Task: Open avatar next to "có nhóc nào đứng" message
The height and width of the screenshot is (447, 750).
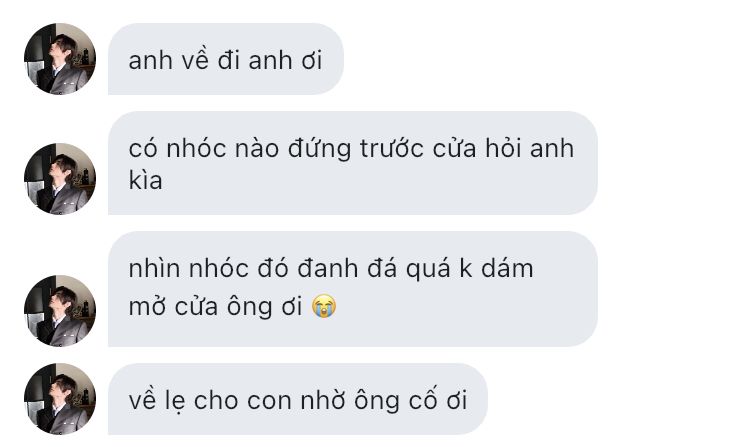Action: [60, 179]
